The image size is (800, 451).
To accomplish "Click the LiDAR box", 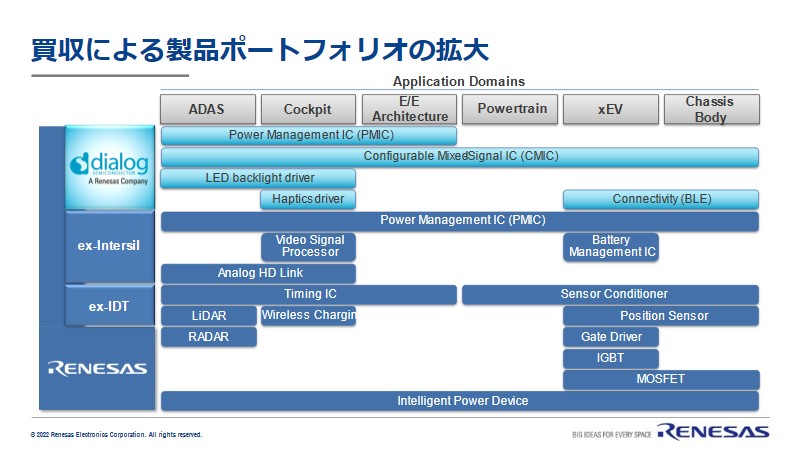I will coord(209,316).
